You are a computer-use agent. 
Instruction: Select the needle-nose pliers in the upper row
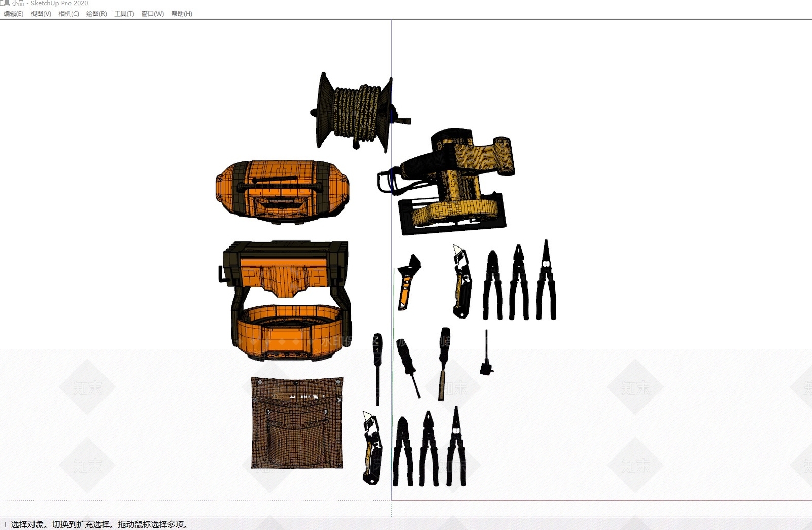point(546,280)
